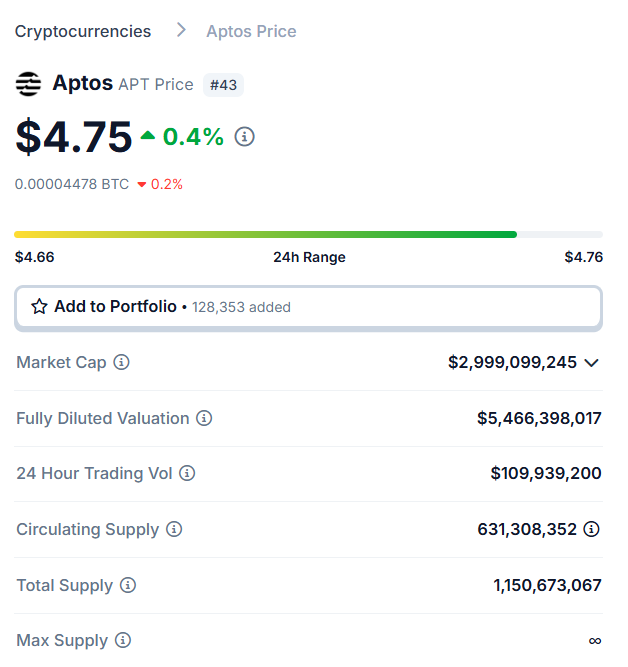Show Market Cap info tooltip icon
The width and height of the screenshot is (628, 667).
tap(121, 362)
